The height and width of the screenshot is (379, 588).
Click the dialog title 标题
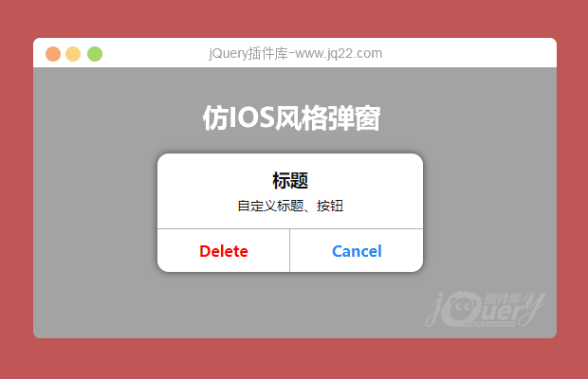(290, 181)
